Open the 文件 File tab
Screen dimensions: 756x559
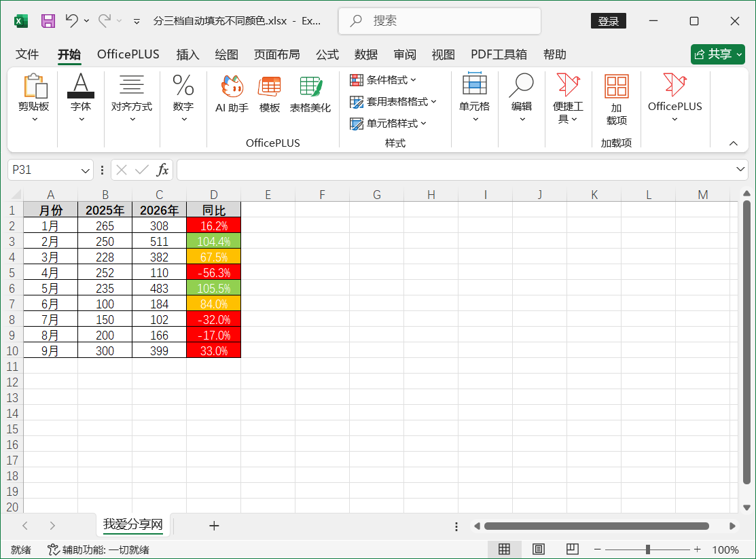(x=27, y=54)
